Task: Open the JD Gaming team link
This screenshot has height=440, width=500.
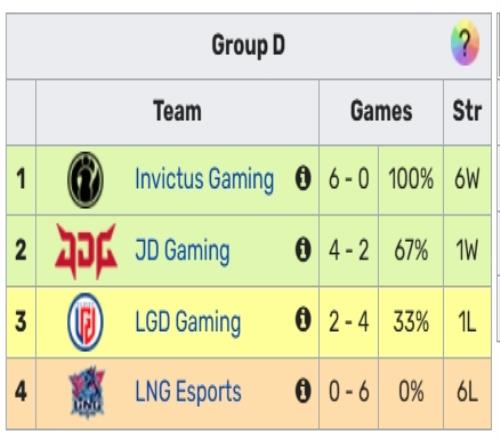Action: (x=182, y=251)
